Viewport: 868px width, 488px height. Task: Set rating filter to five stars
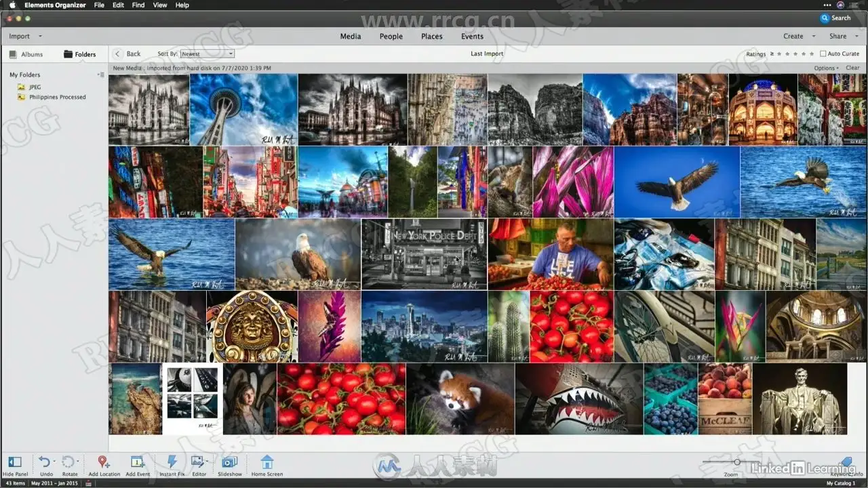click(812, 54)
